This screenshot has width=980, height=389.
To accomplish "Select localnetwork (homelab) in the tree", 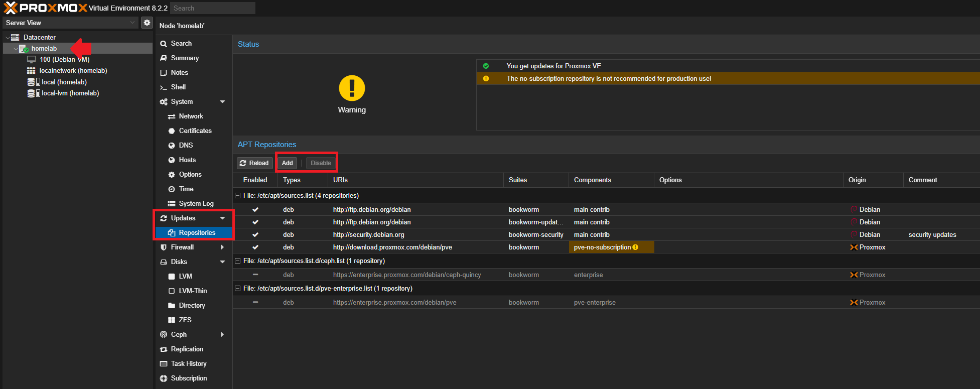I will pos(73,71).
